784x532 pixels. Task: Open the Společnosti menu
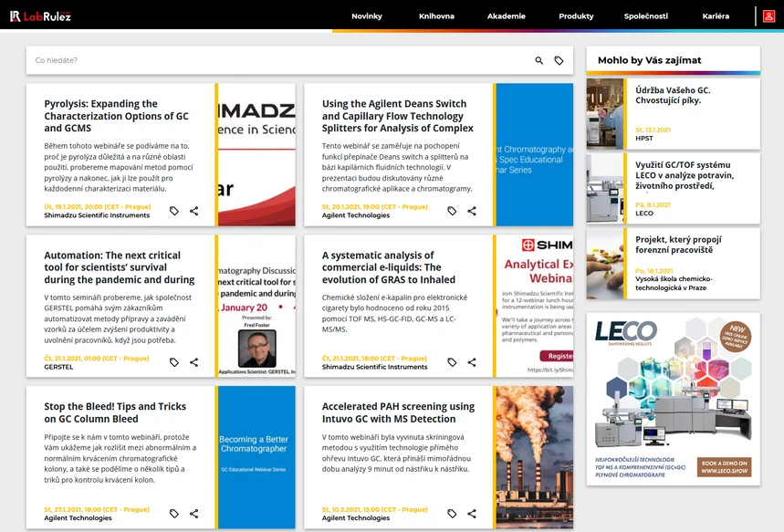tap(645, 16)
